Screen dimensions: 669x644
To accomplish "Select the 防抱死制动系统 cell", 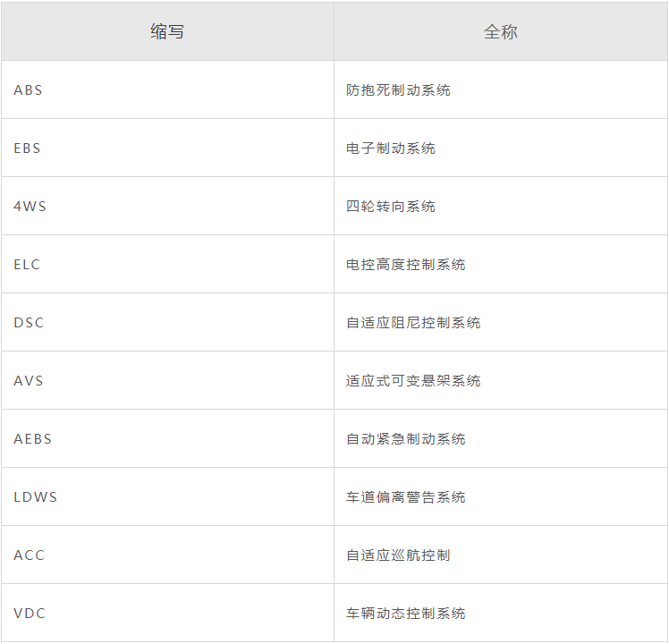I will (x=501, y=89).
